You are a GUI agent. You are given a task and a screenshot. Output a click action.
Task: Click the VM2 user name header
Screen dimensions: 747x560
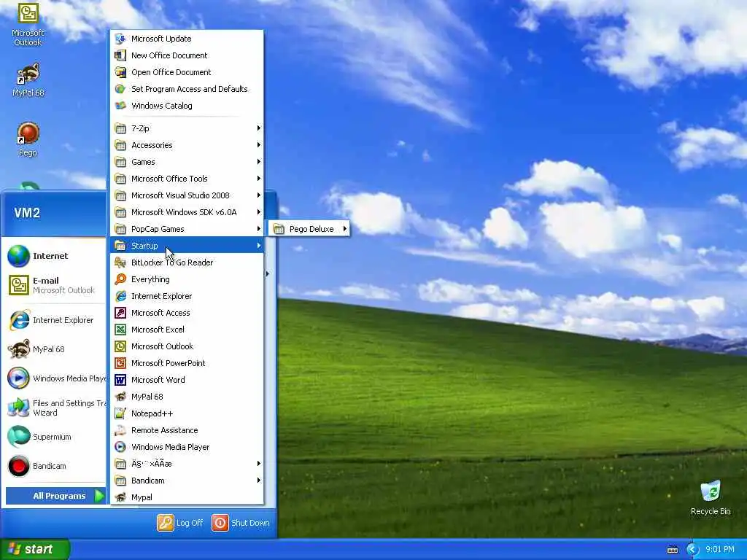pos(27,213)
